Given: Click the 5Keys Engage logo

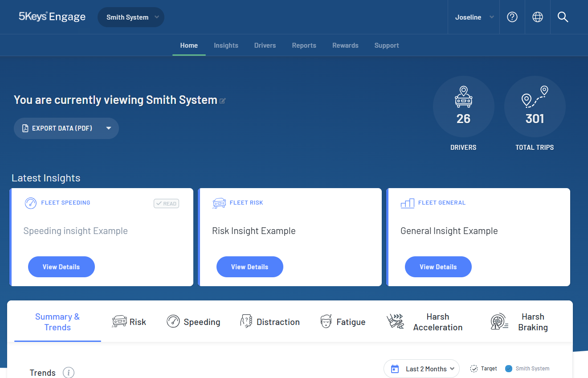Looking at the screenshot, I should point(52,17).
